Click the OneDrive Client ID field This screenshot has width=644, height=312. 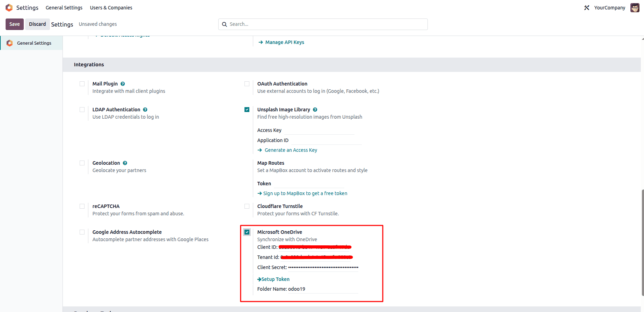click(315, 247)
